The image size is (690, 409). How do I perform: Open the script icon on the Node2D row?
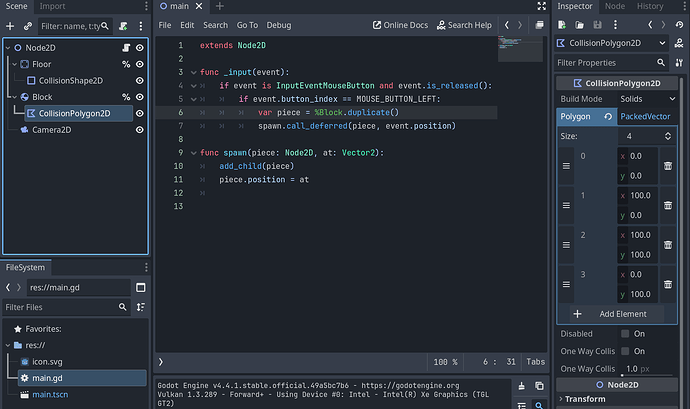(126, 48)
